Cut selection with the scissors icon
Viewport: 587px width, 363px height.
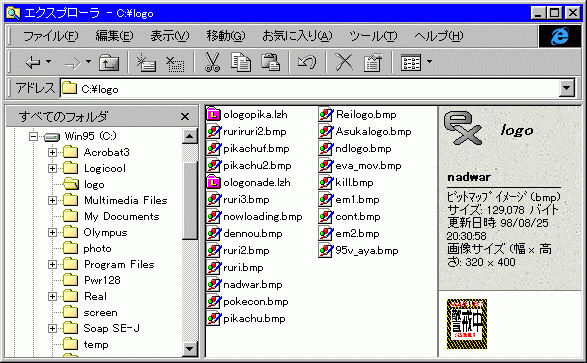point(212,62)
